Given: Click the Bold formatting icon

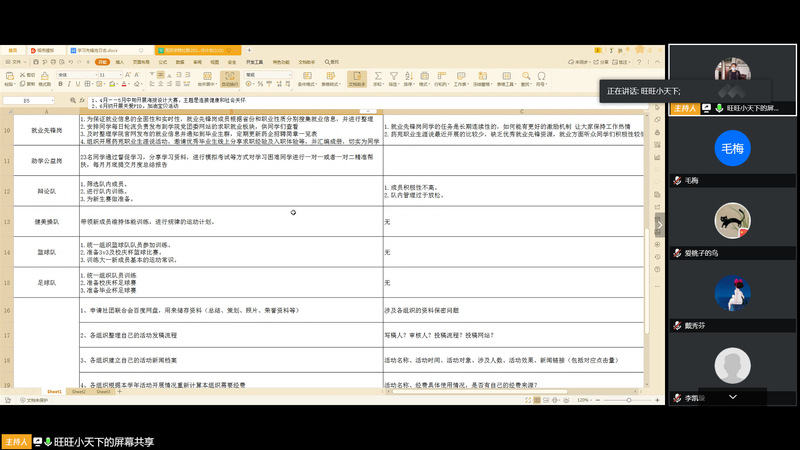Looking at the screenshot, I should coord(60,85).
